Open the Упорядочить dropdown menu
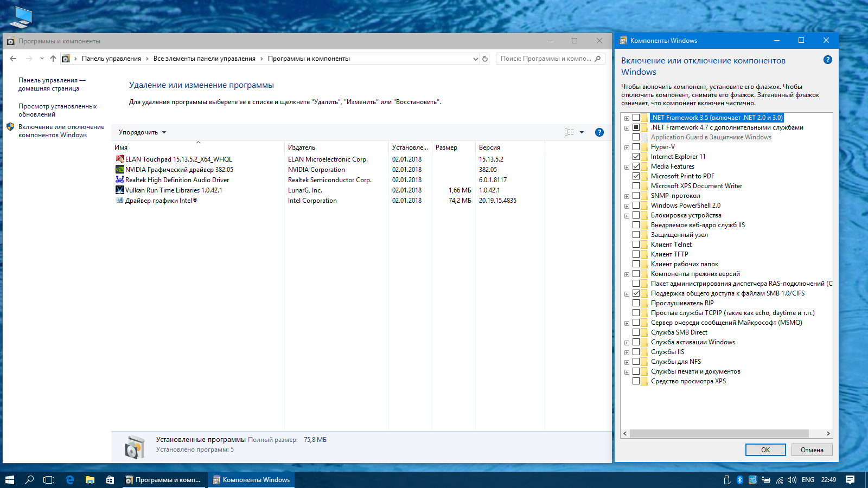The height and width of the screenshot is (488, 868). [x=142, y=132]
